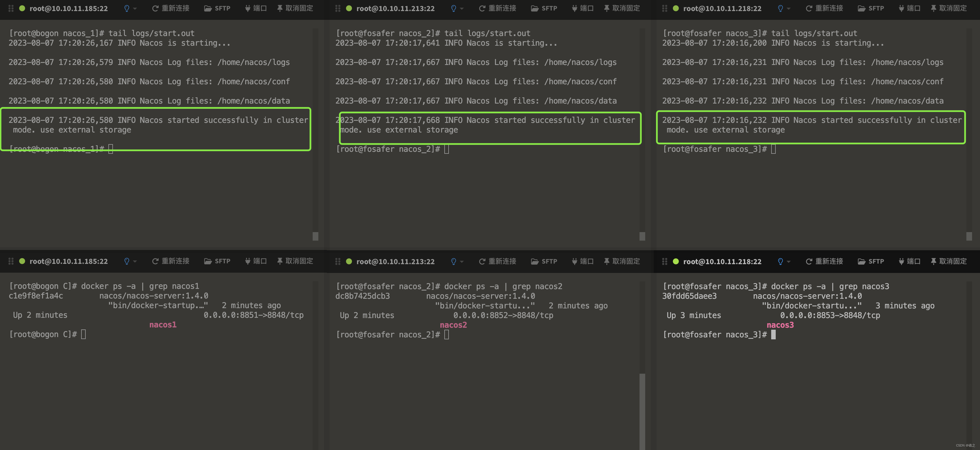The image size is (980, 450).
Task: Click lightbulb icon in 10.10.11.218 tail logs pane
Action: pyautogui.click(x=780, y=8)
